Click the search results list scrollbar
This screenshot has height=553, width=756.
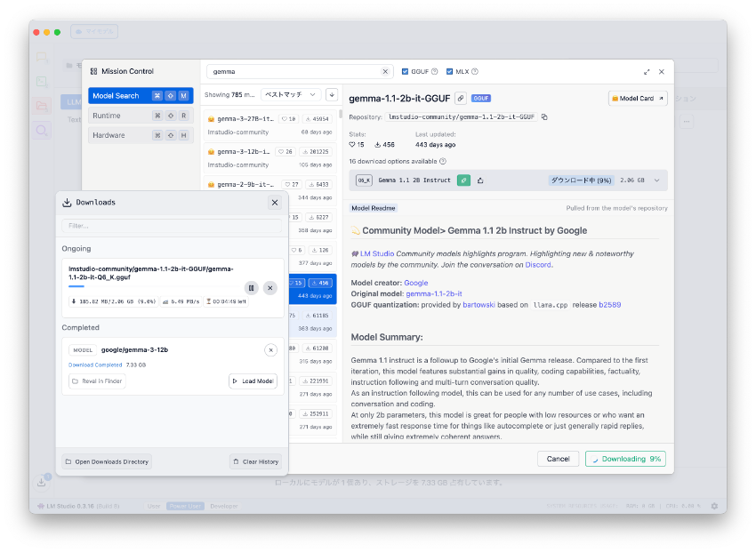341,115
